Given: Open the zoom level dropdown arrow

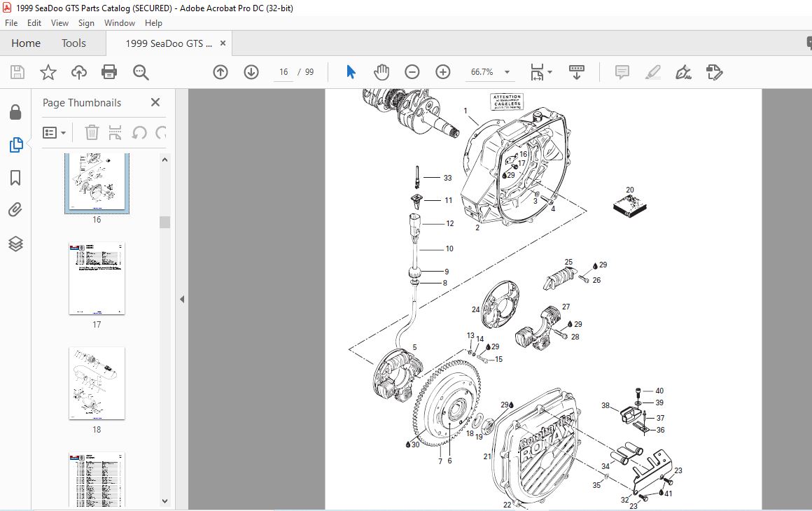Looking at the screenshot, I should click(x=507, y=72).
